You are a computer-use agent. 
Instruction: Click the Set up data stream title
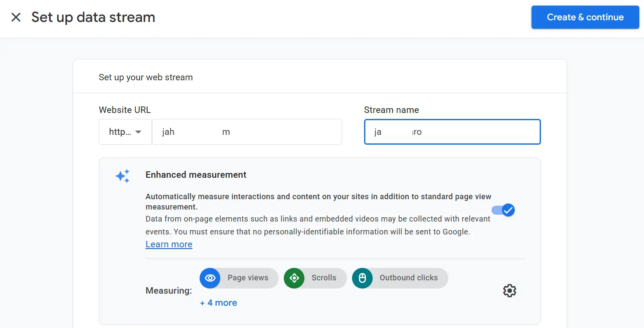93,17
